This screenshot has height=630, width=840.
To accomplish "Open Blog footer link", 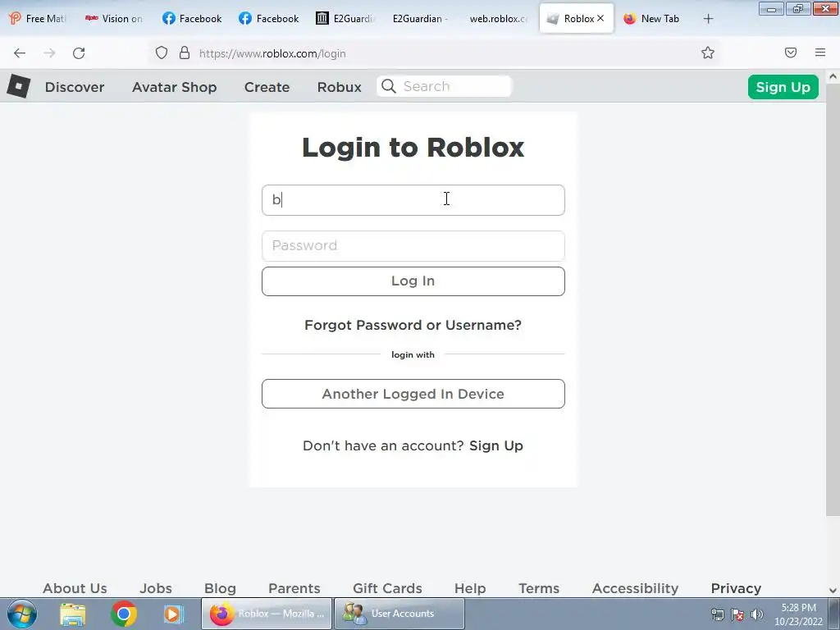I will pos(220,588).
